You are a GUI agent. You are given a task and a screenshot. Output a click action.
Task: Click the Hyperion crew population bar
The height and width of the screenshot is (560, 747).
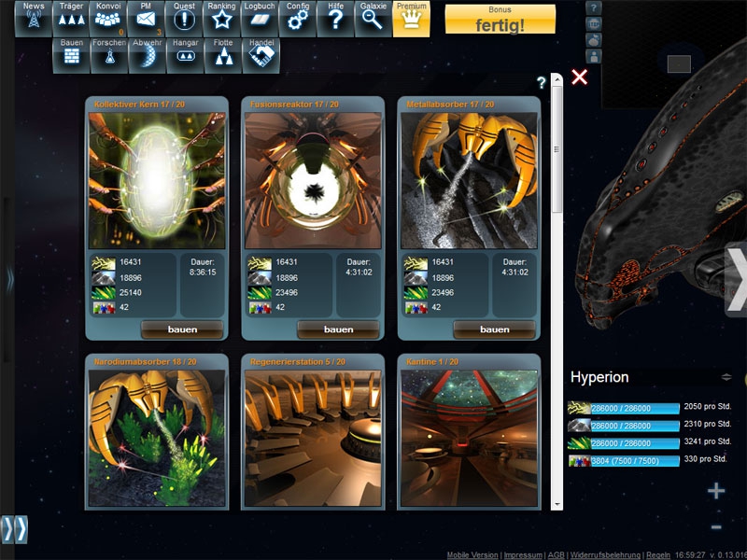click(635, 461)
